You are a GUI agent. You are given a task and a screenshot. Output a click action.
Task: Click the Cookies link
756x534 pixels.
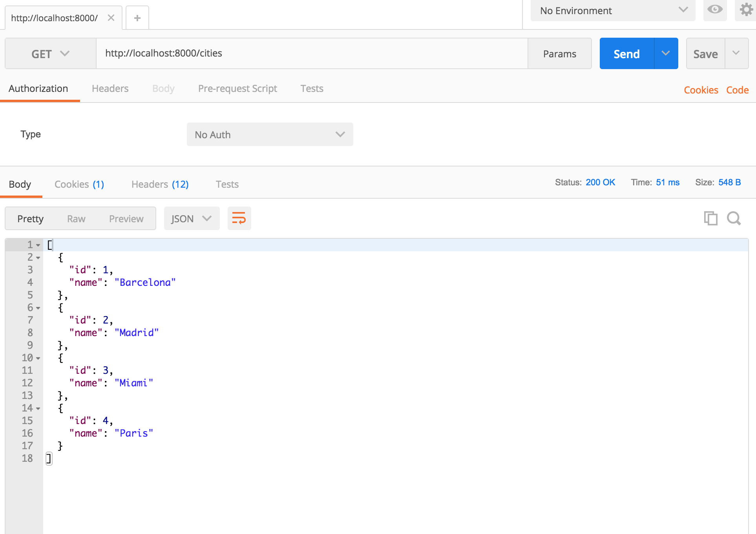tap(701, 90)
